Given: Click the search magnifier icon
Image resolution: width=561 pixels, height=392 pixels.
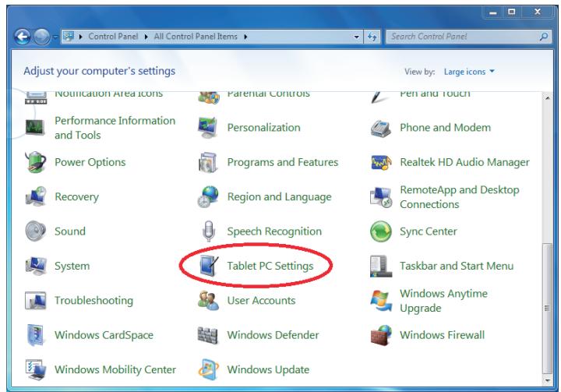Looking at the screenshot, I should point(544,37).
